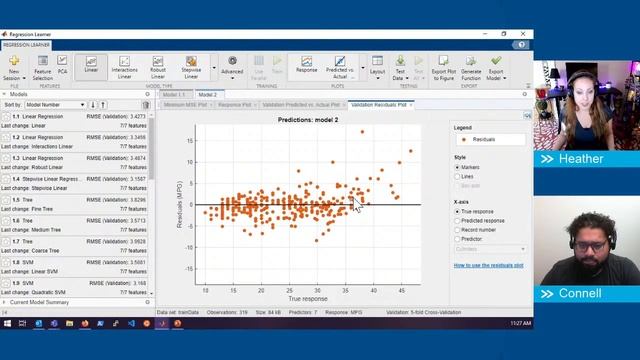Open Feature Selection

click(42, 68)
